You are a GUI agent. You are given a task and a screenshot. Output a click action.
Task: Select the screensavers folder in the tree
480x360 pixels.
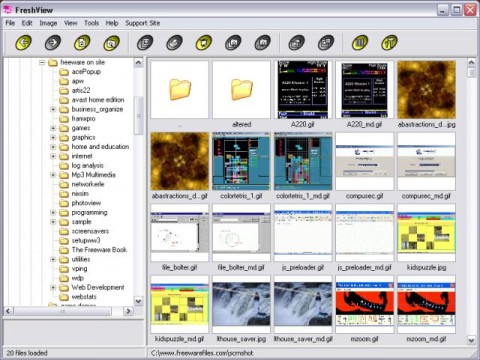click(x=90, y=231)
